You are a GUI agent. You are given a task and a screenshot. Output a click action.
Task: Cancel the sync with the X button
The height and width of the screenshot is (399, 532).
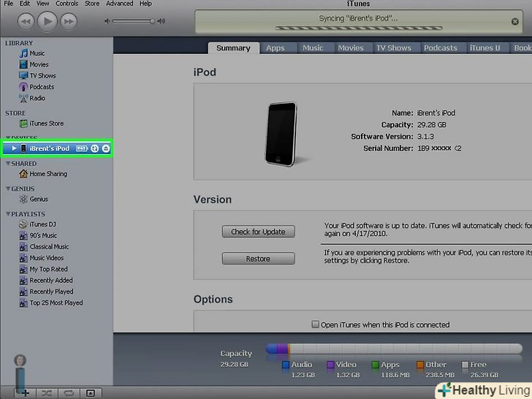pos(514,21)
